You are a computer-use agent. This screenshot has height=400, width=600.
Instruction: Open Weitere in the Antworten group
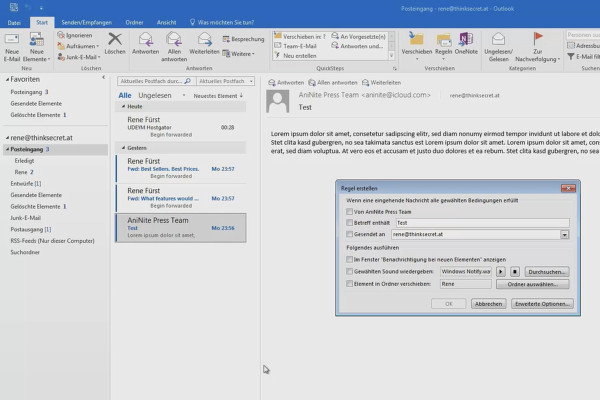click(238, 54)
